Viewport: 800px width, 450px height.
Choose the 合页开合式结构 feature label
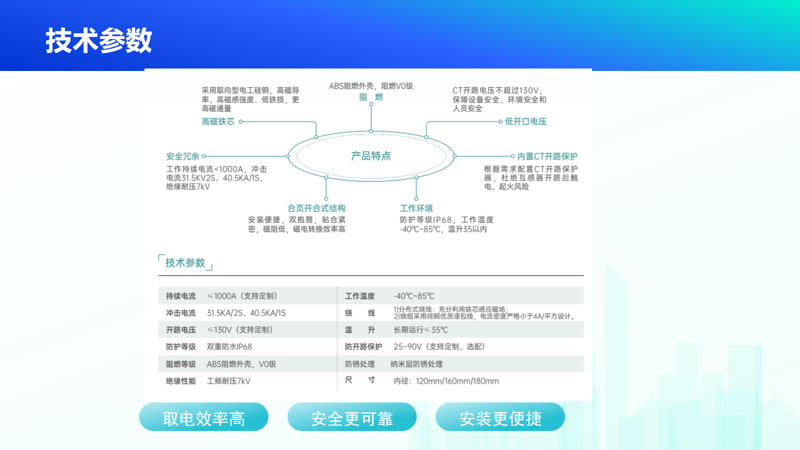pyautogui.click(x=316, y=208)
